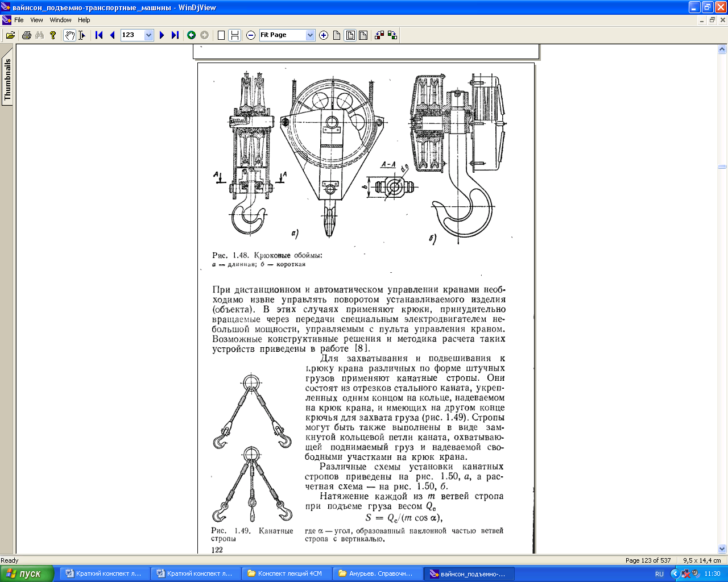Open the Window menu
Viewport: 728px width, 582px height.
pyautogui.click(x=60, y=20)
